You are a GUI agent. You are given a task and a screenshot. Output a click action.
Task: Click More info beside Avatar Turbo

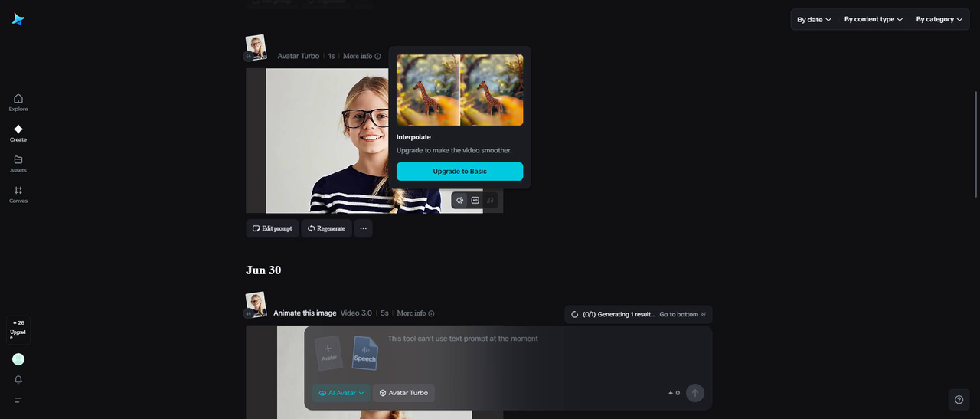point(361,57)
